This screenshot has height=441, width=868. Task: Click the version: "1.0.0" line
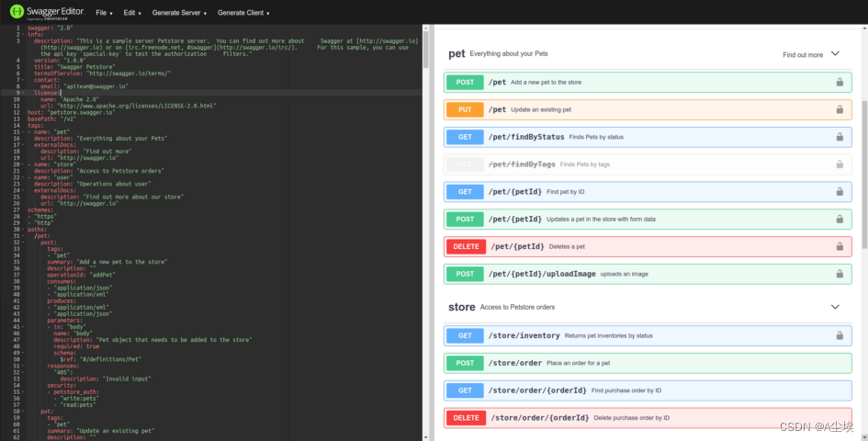coord(60,61)
